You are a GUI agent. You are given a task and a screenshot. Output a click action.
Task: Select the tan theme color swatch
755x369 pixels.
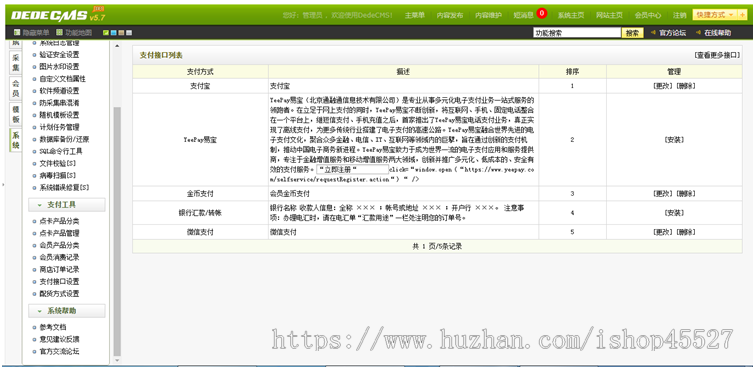click(121, 33)
